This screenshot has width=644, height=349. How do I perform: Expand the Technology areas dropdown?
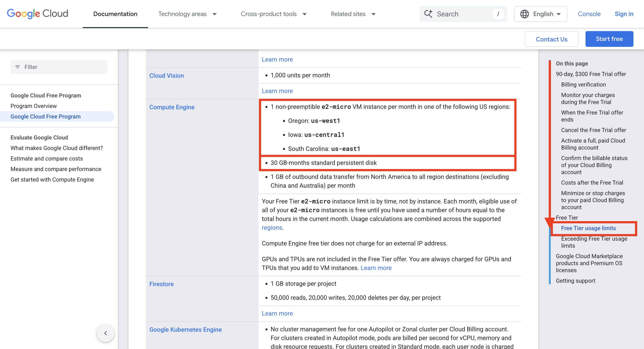(x=188, y=14)
